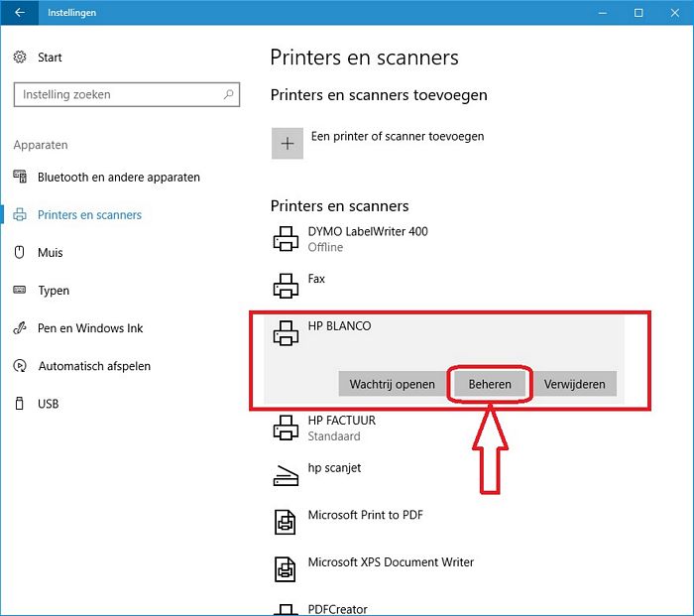
Task: Click the Wachtrij openen button
Action: pos(393,384)
